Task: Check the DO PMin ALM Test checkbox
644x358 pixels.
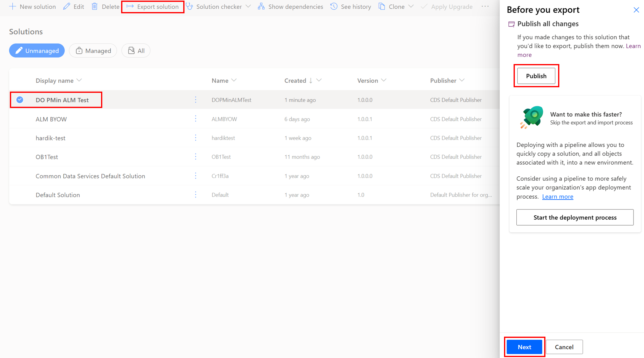Action: 20,100
